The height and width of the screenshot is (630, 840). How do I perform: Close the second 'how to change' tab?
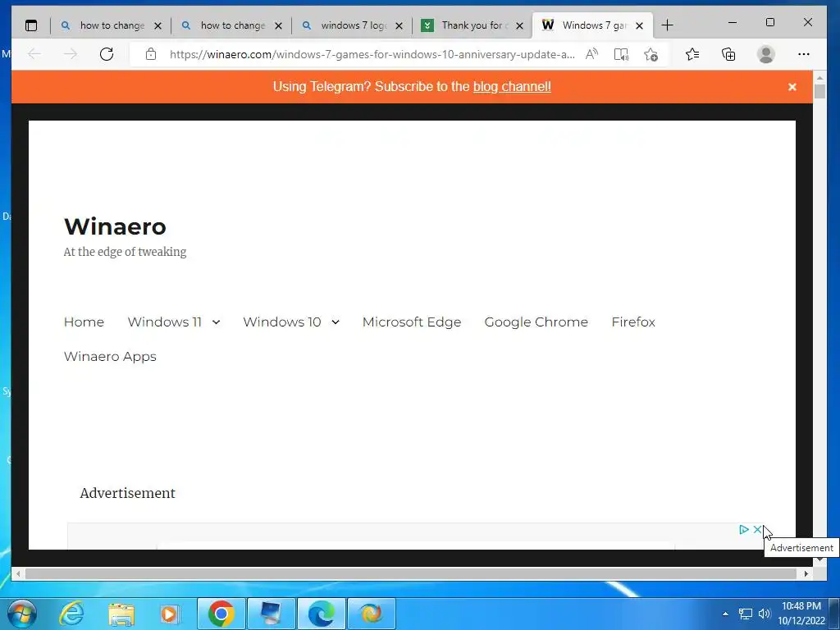pos(278,25)
